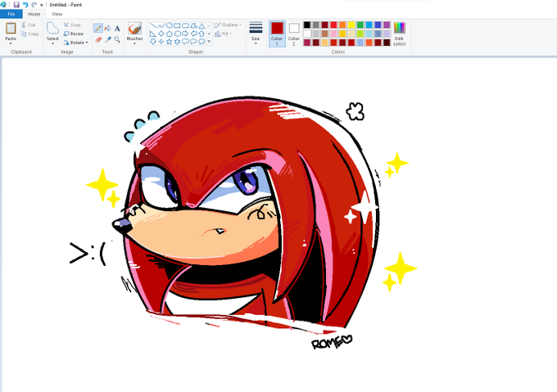Choose the Diamond shape
The image size is (557, 392).
coord(161,34)
